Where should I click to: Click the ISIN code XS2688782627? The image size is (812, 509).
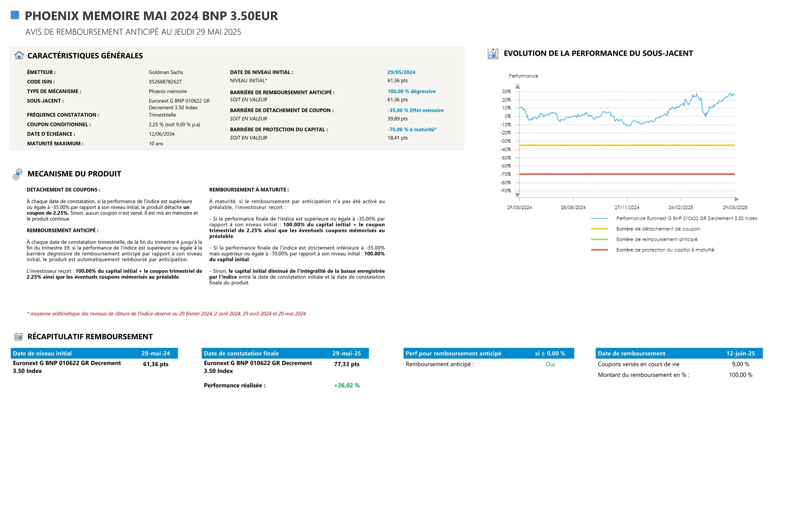(165, 81)
